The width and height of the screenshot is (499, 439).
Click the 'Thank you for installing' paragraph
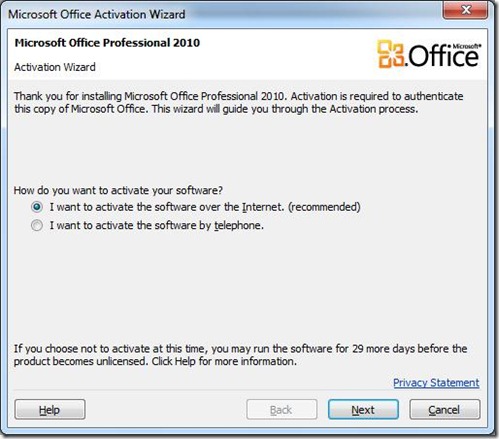[x=238, y=102]
